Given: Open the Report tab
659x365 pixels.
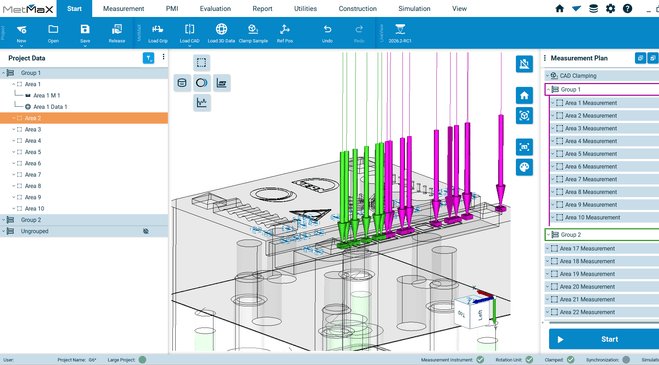Looking at the screenshot, I should (262, 8).
